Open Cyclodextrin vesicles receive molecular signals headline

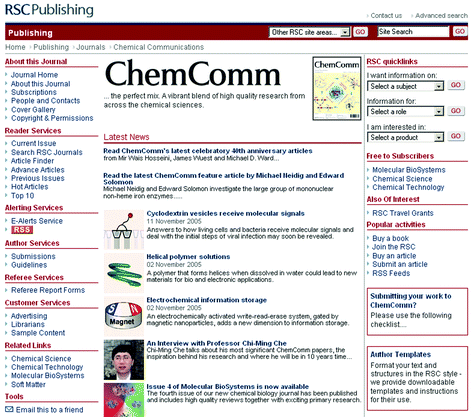(226, 213)
